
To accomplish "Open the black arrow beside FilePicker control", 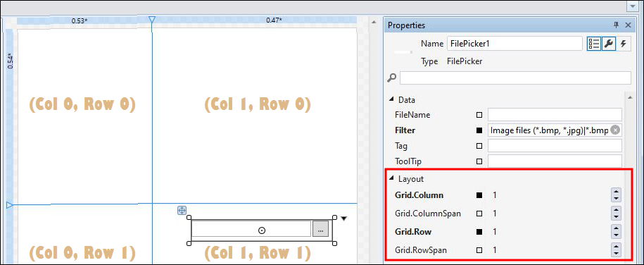I will pyautogui.click(x=344, y=219).
